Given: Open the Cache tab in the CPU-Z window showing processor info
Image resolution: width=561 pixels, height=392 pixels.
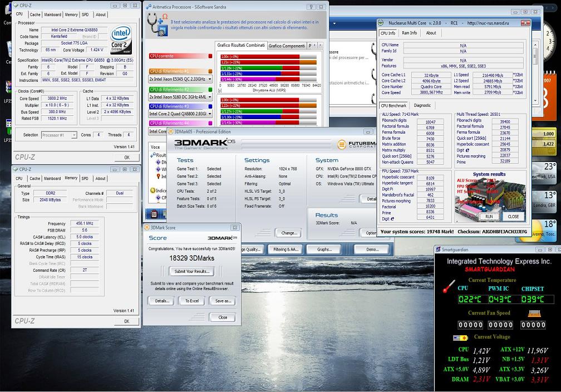Looking at the screenshot, I should click(35, 14).
